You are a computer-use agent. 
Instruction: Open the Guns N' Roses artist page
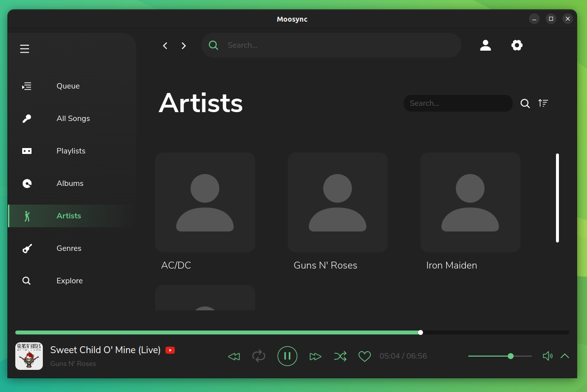point(337,202)
